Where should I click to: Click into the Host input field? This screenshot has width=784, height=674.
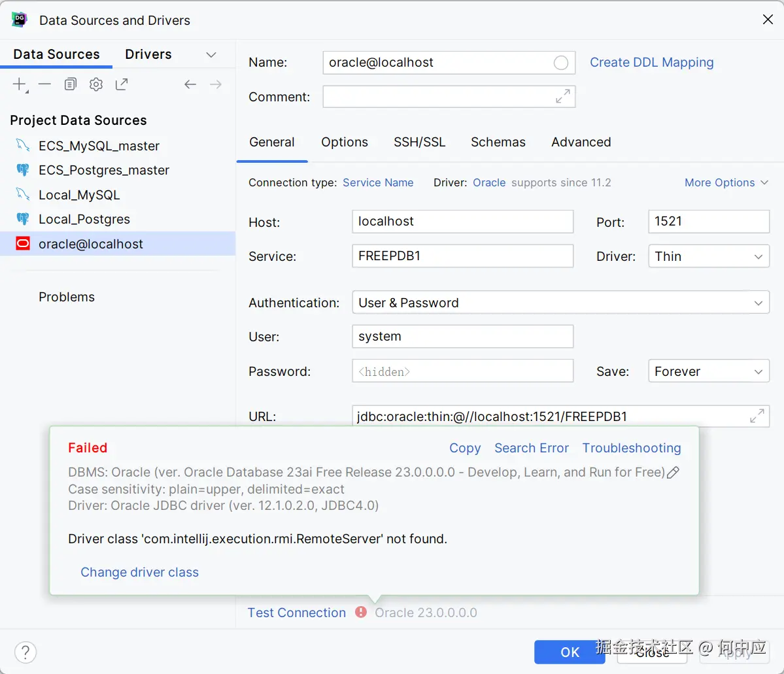pyautogui.click(x=462, y=222)
